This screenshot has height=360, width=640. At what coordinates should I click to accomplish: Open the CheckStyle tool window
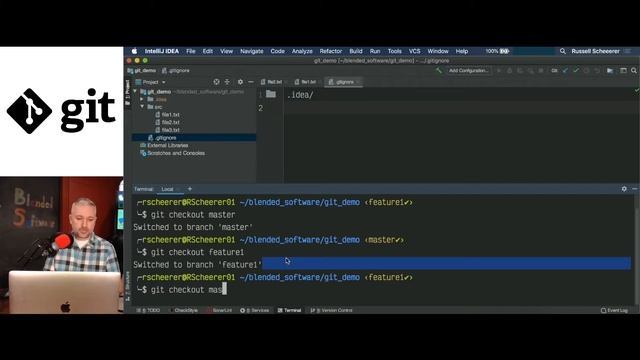pos(183,311)
